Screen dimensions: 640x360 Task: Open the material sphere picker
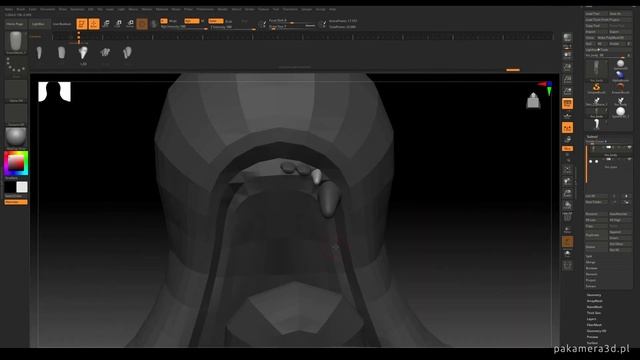[x=16, y=138]
